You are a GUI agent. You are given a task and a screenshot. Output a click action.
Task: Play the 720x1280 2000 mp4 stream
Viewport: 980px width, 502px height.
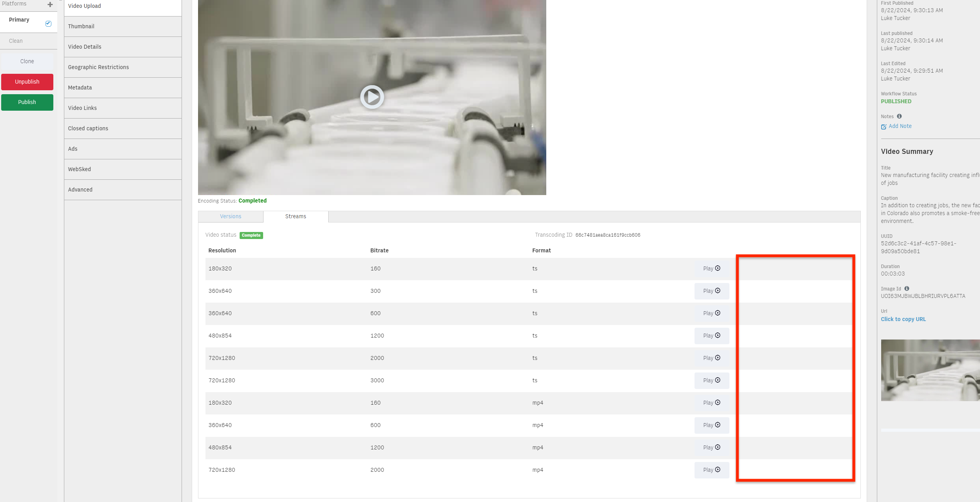pyautogui.click(x=711, y=470)
